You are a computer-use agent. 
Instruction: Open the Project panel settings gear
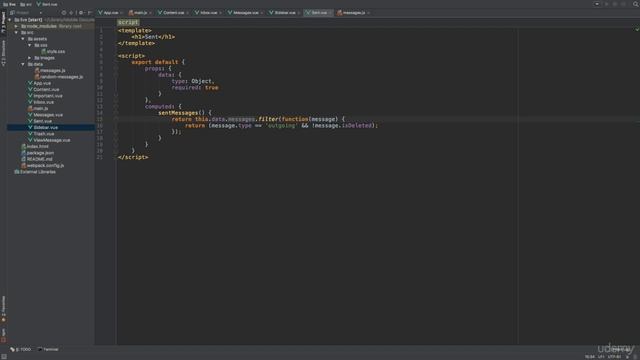point(81,13)
